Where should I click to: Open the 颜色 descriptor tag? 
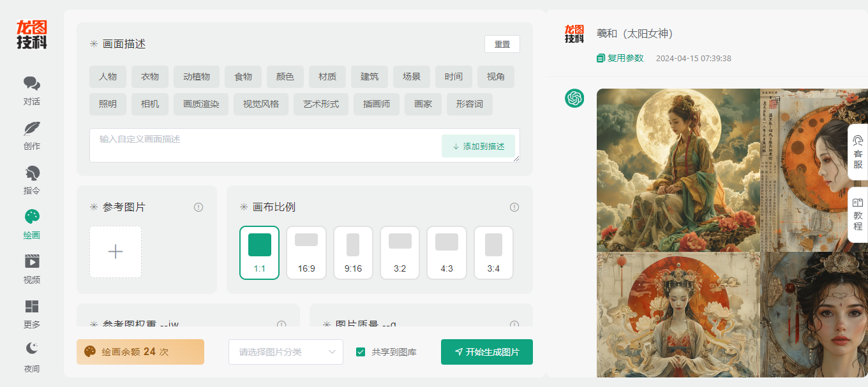pyautogui.click(x=285, y=77)
